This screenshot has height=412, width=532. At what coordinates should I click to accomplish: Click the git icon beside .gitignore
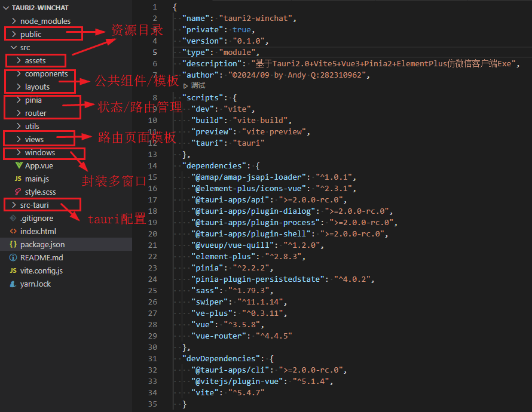(13, 218)
